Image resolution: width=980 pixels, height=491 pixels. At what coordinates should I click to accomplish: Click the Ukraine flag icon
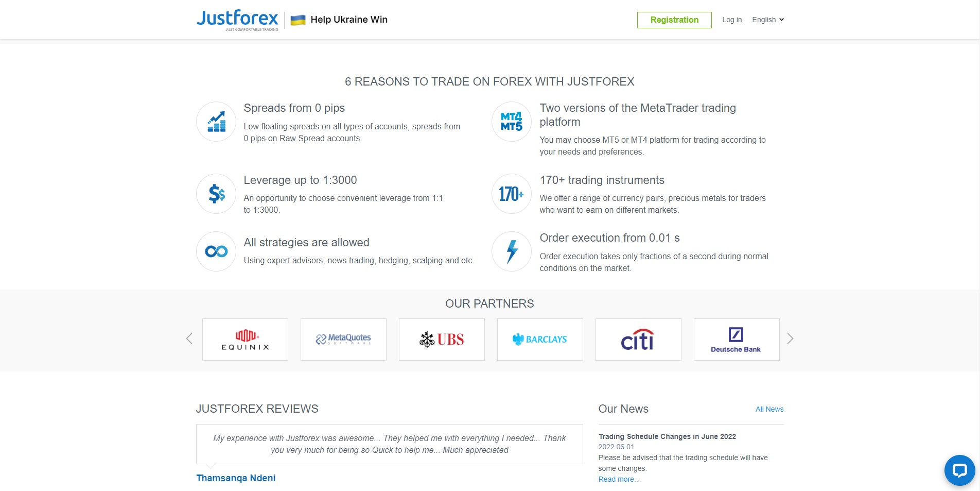[x=298, y=20]
